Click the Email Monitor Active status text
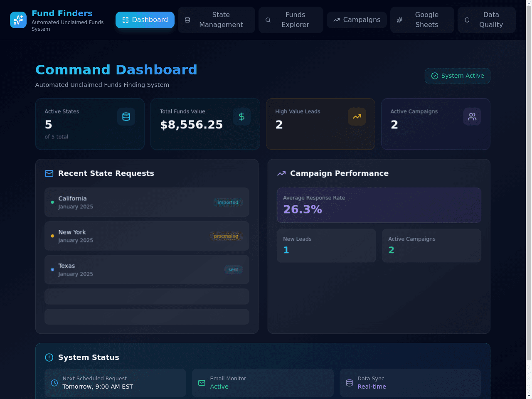This screenshot has height=399, width=532. click(x=219, y=387)
